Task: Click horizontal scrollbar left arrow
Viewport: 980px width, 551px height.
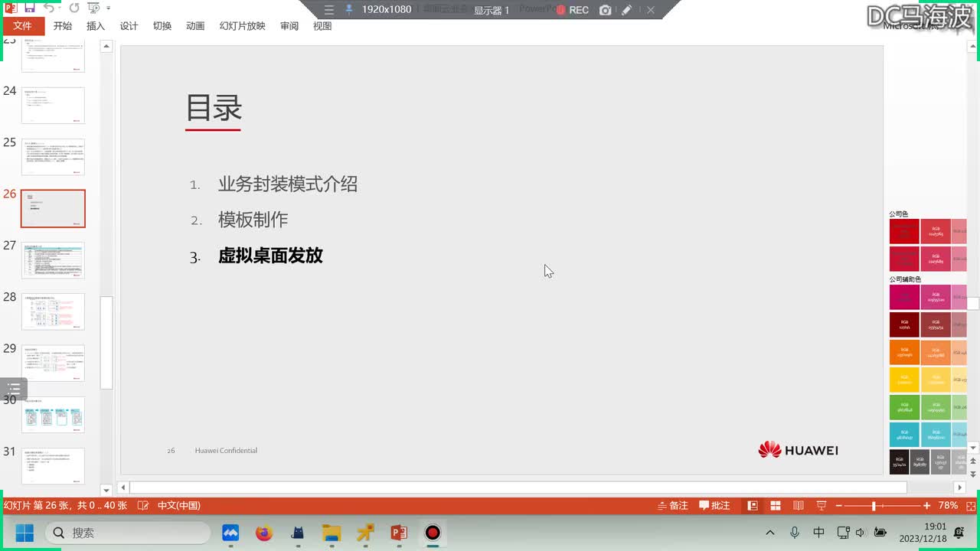Action: (123, 487)
